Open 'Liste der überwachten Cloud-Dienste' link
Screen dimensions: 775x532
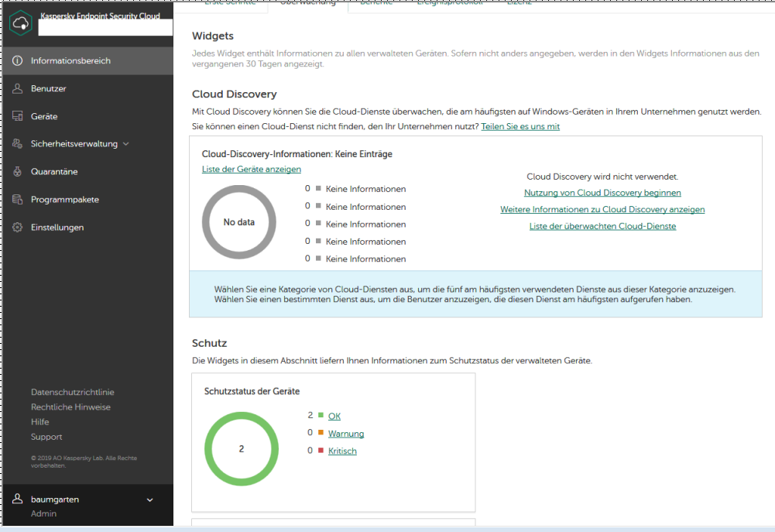click(602, 226)
